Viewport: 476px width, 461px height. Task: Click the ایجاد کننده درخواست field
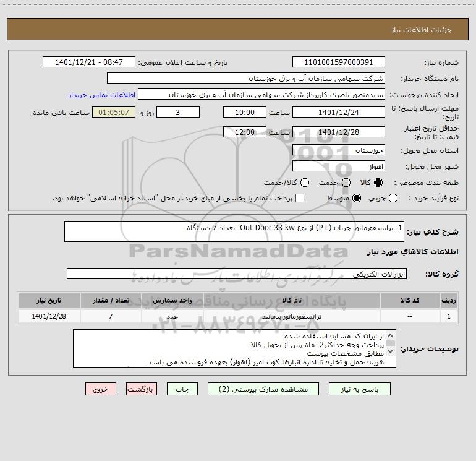261,95
